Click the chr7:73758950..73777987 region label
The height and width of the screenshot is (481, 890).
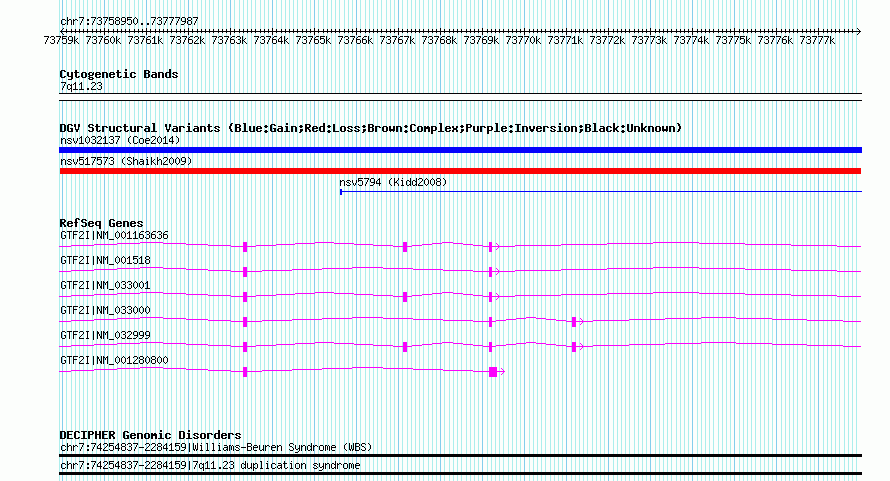129,21
